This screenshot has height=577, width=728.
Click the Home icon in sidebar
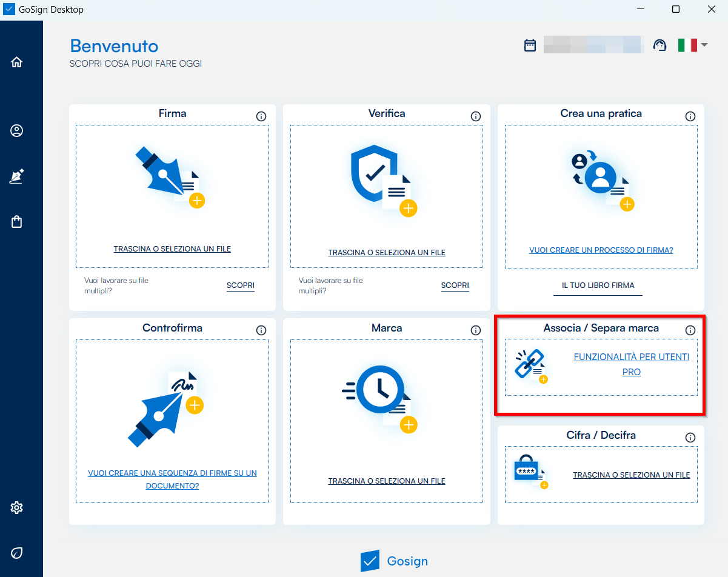click(x=17, y=62)
